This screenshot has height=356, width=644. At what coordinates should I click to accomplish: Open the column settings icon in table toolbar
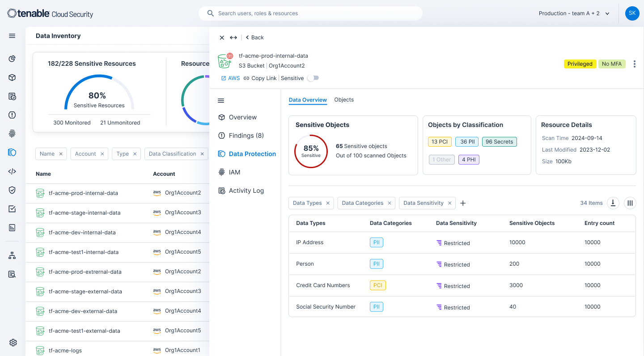coord(630,203)
